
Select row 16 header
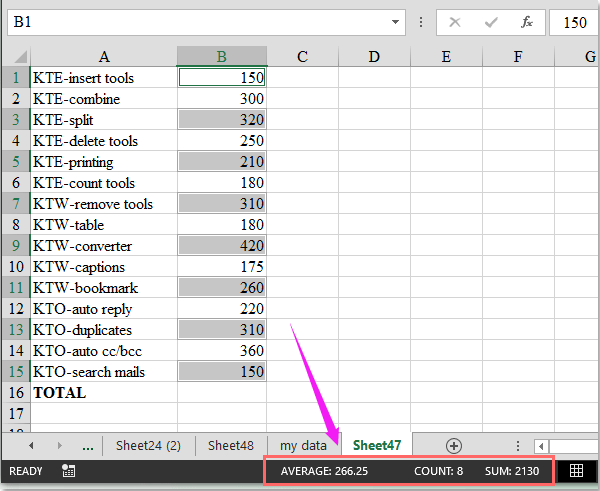click(x=15, y=393)
